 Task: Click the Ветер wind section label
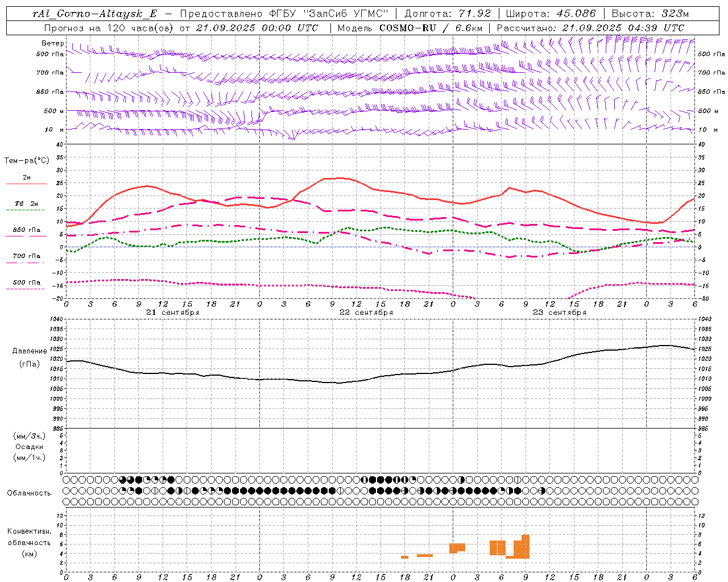tap(53, 43)
